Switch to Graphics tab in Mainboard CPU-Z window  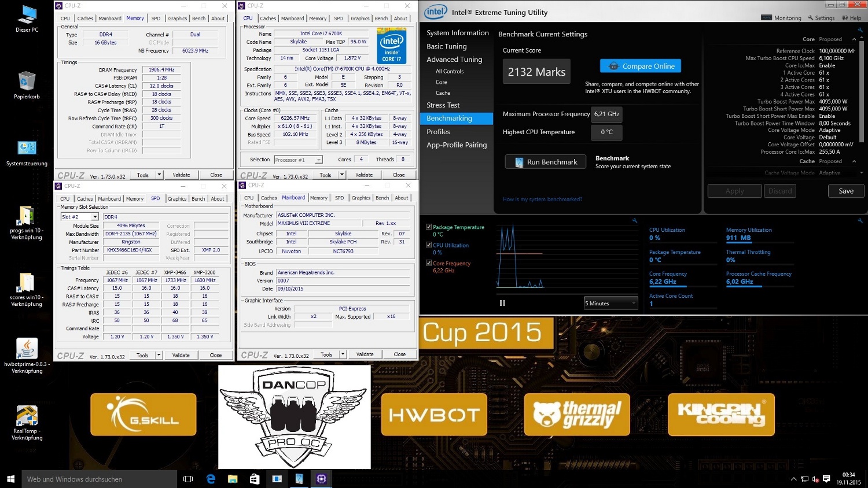tap(361, 198)
